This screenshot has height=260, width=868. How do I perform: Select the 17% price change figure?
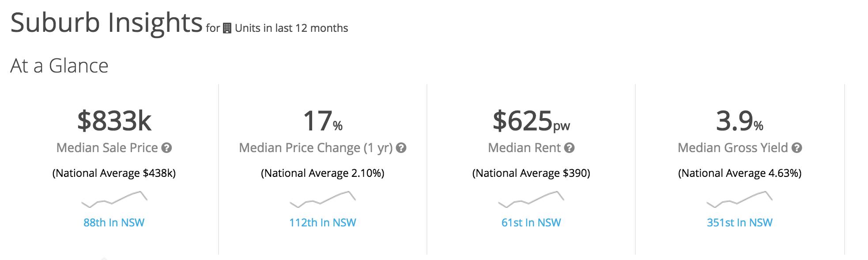[x=322, y=121]
